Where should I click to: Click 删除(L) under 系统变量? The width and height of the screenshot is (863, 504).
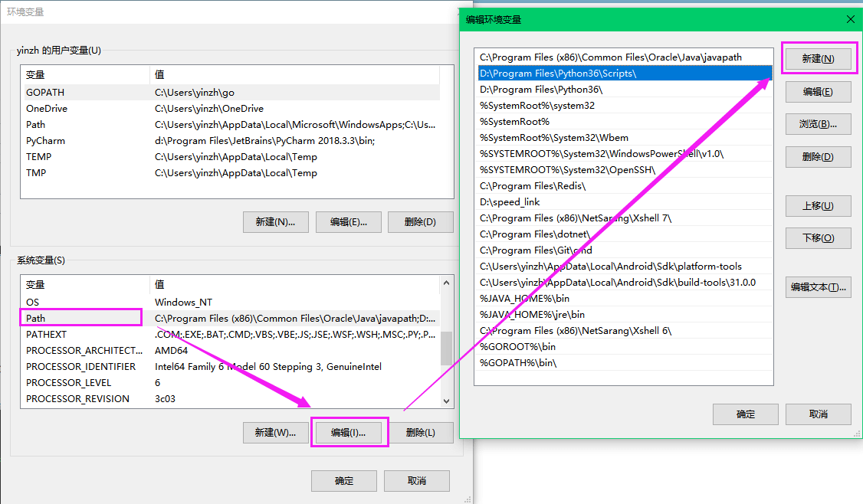pos(422,432)
